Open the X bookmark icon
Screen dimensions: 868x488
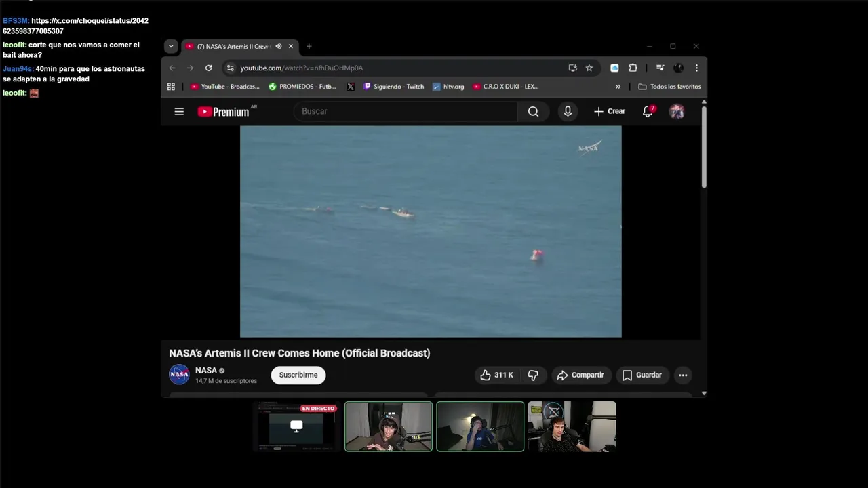tap(351, 87)
